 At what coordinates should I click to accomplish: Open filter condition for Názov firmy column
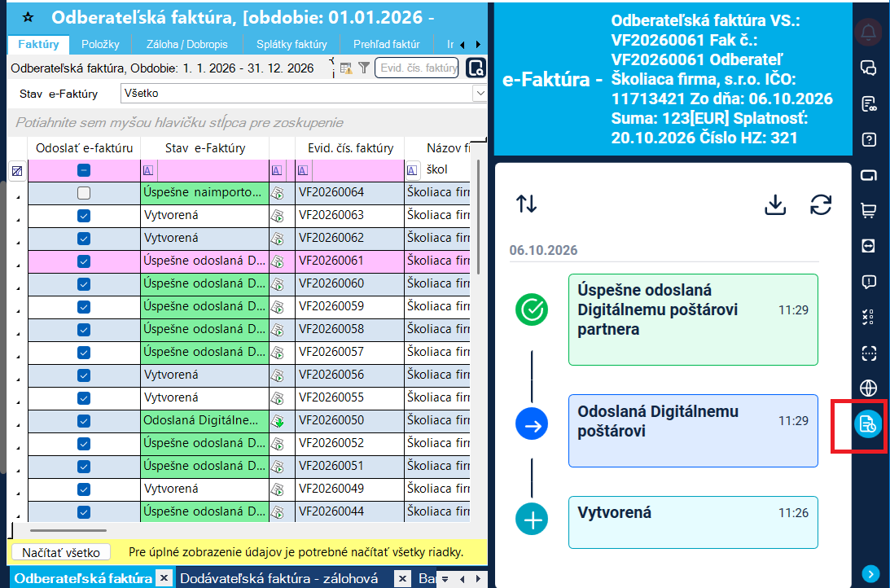pyautogui.click(x=413, y=169)
